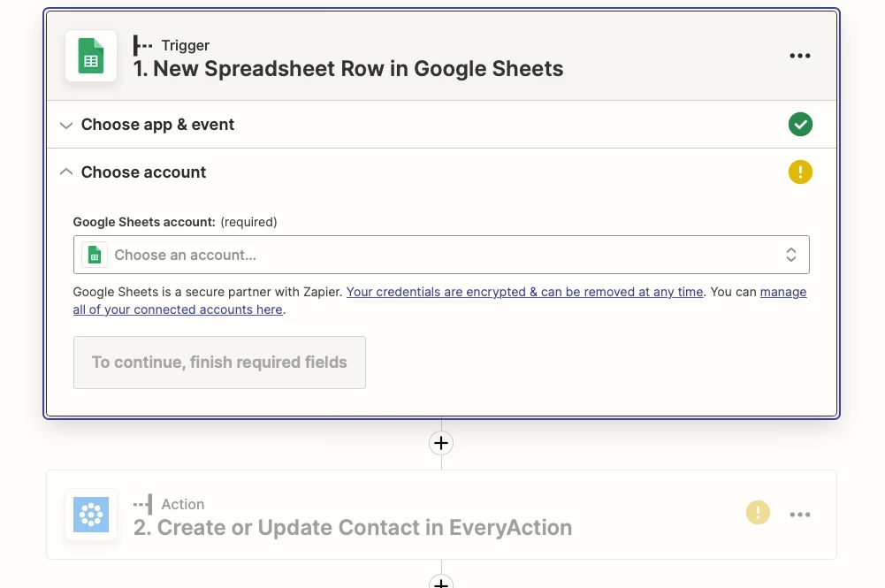The image size is (885, 588).
Task: Open the three-dot menu on the EveryAction step
Action: point(800,514)
